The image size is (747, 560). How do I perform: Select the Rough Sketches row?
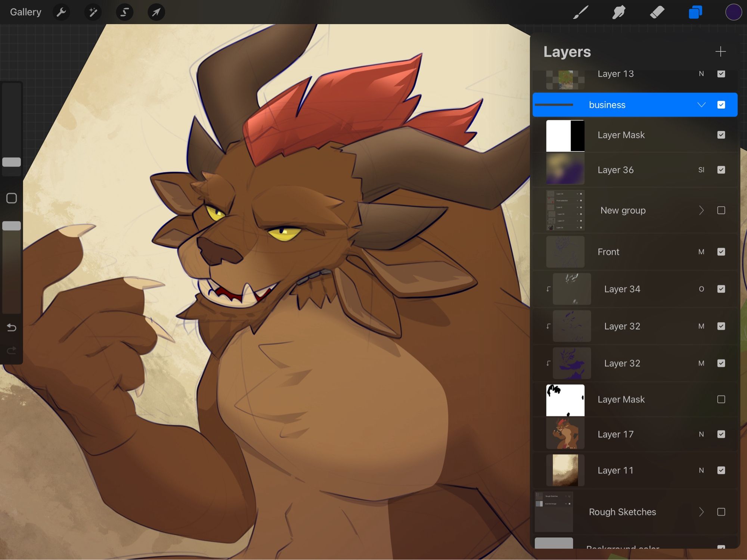pyautogui.click(x=635, y=512)
